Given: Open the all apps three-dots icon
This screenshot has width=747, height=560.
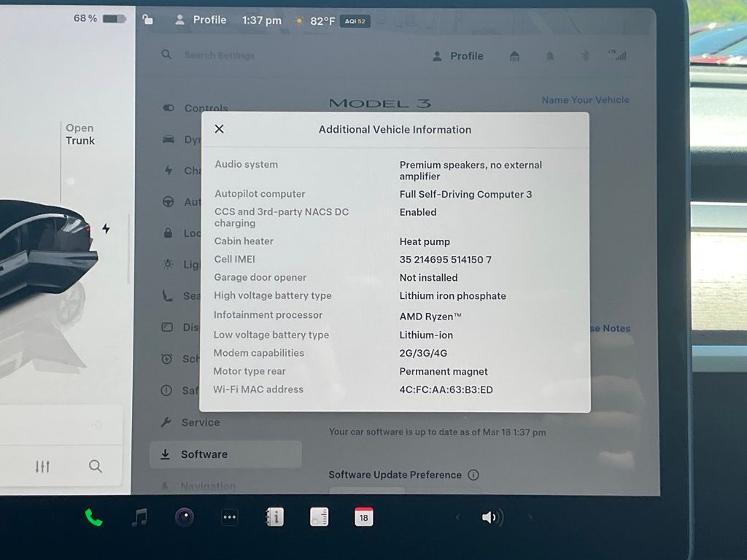Looking at the screenshot, I should click(x=230, y=518).
